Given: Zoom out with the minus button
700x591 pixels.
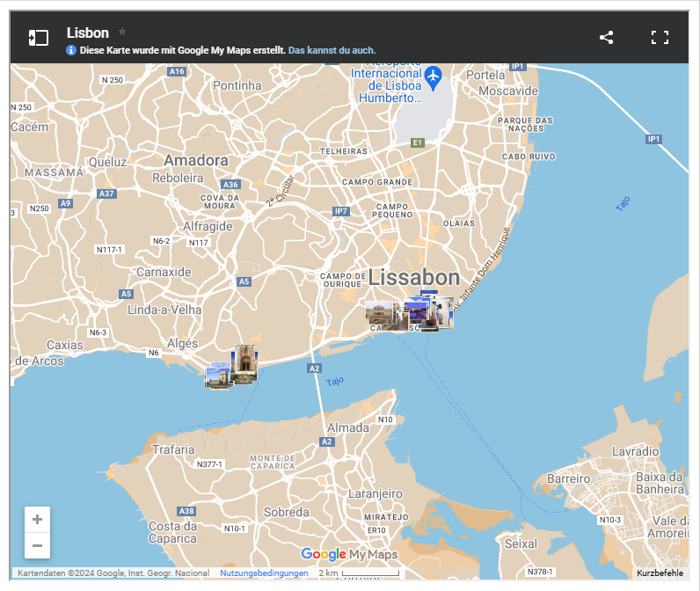Looking at the screenshot, I should coord(37,545).
